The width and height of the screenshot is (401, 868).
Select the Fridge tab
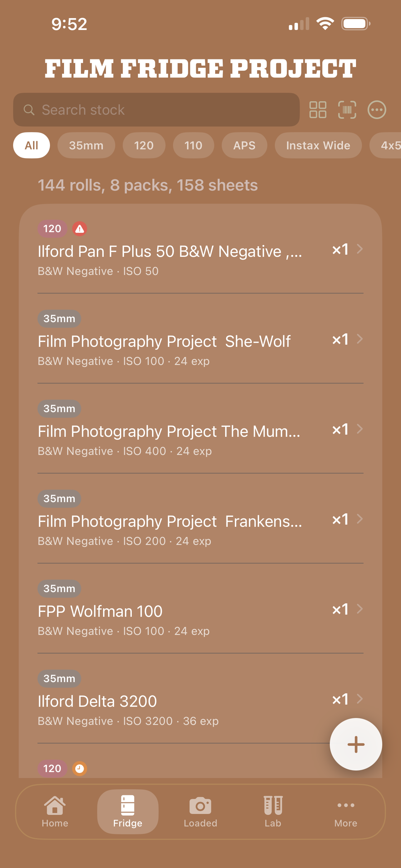pyautogui.click(x=128, y=811)
